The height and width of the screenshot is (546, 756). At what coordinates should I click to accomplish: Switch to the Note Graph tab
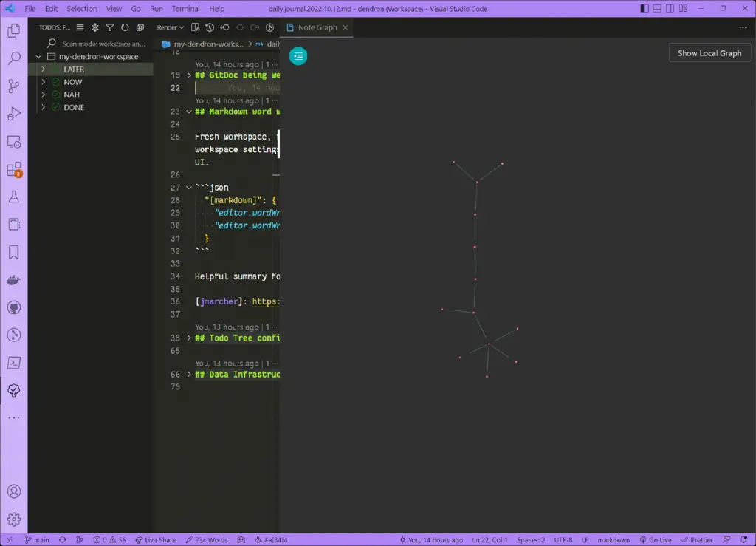pos(316,27)
